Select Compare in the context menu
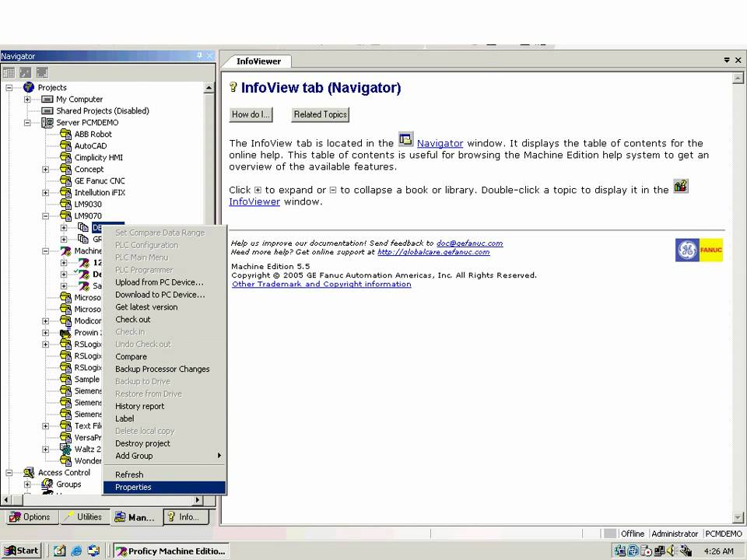This screenshot has height=560, width=747. [164, 357]
